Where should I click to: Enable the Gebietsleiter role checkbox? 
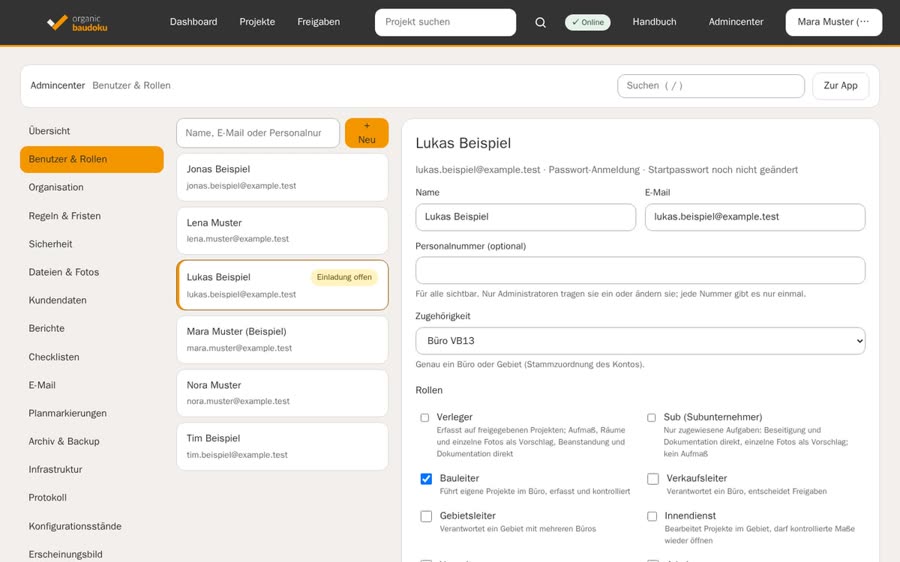click(426, 516)
